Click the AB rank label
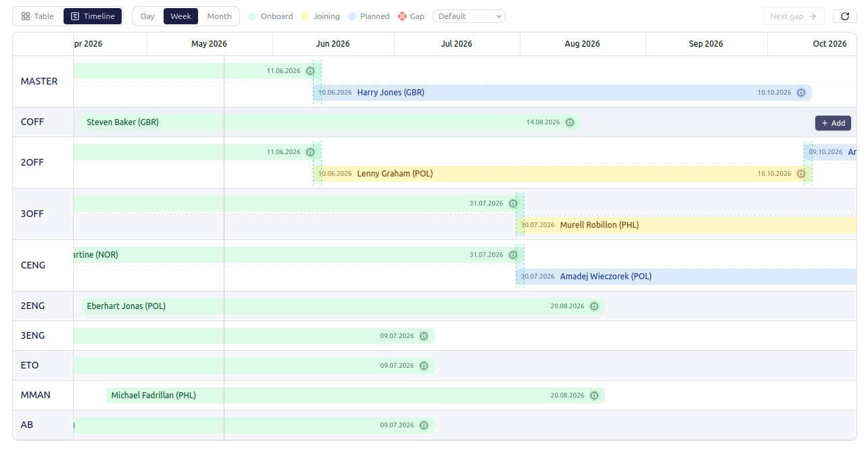 click(27, 425)
